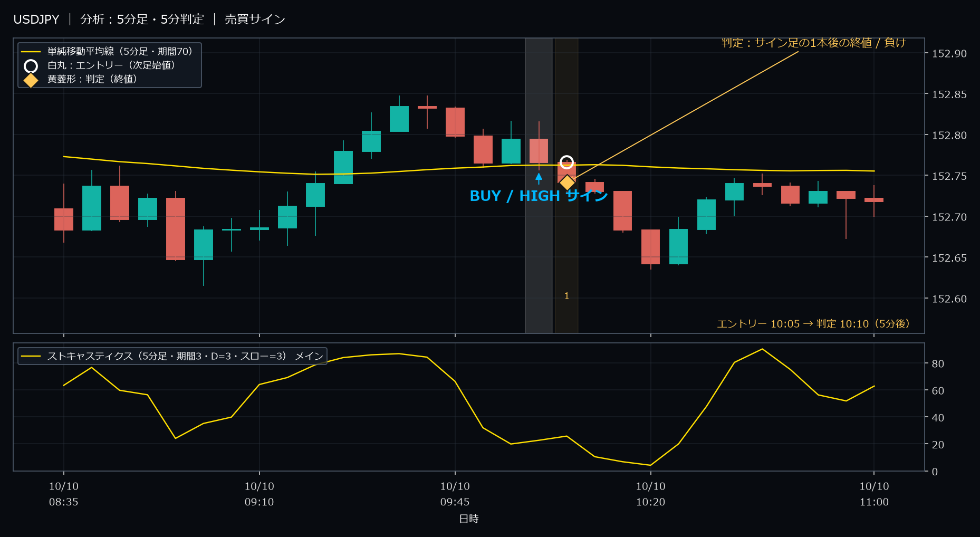980x537 pixels.
Task: Click the blue BUY / HIGH サイン label
Action: pos(539,196)
